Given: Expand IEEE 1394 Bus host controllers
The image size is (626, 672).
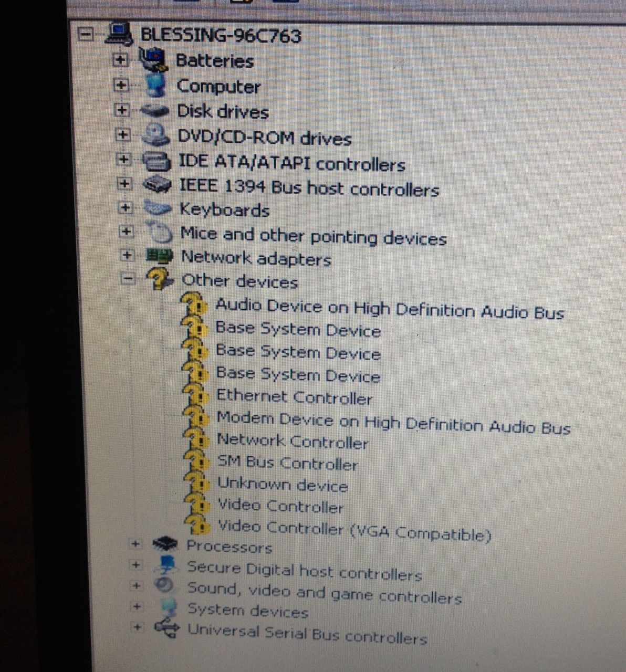Looking at the screenshot, I should 124,183.
